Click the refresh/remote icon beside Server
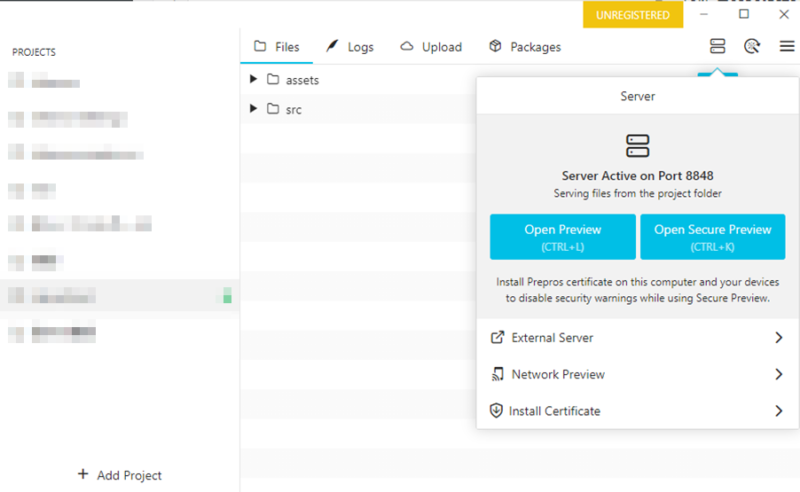The width and height of the screenshot is (800, 492). [x=752, y=46]
